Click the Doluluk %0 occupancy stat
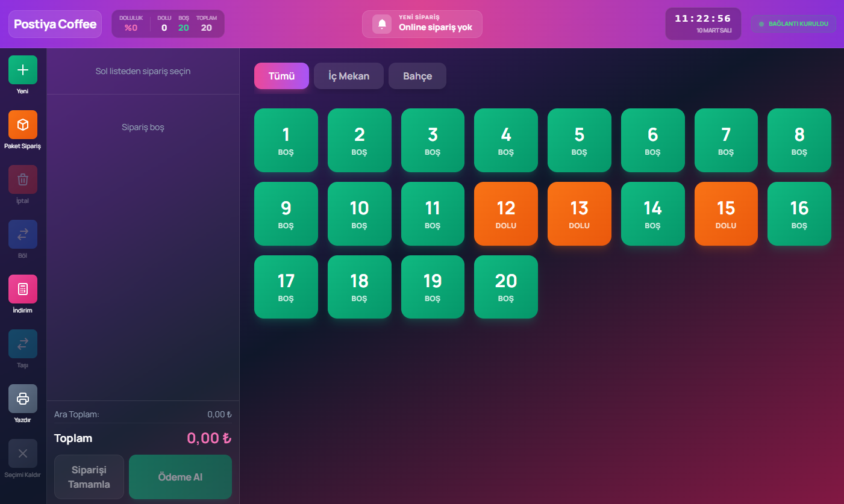The height and width of the screenshot is (504, 844). click(130, 23)
